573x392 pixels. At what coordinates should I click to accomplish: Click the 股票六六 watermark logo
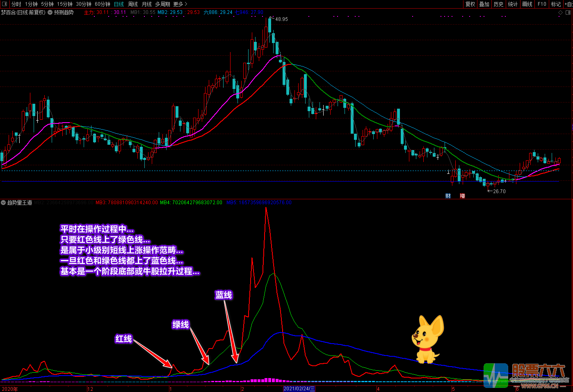point(526,376)
